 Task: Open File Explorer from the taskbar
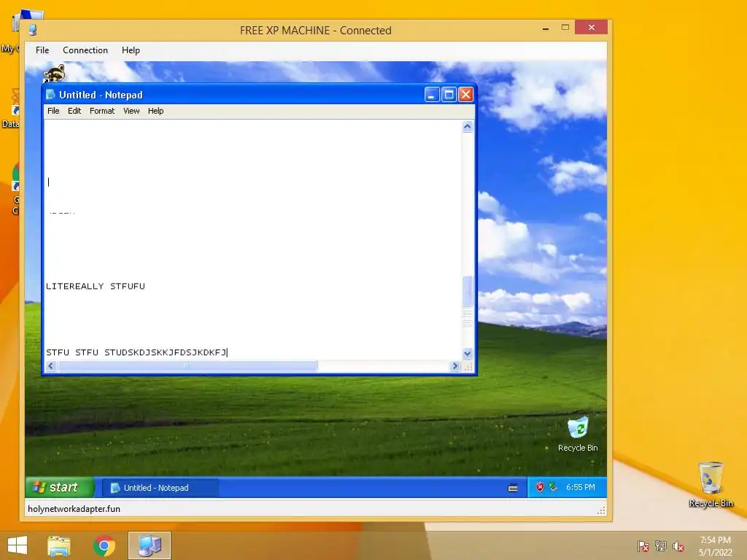[59, 545]
